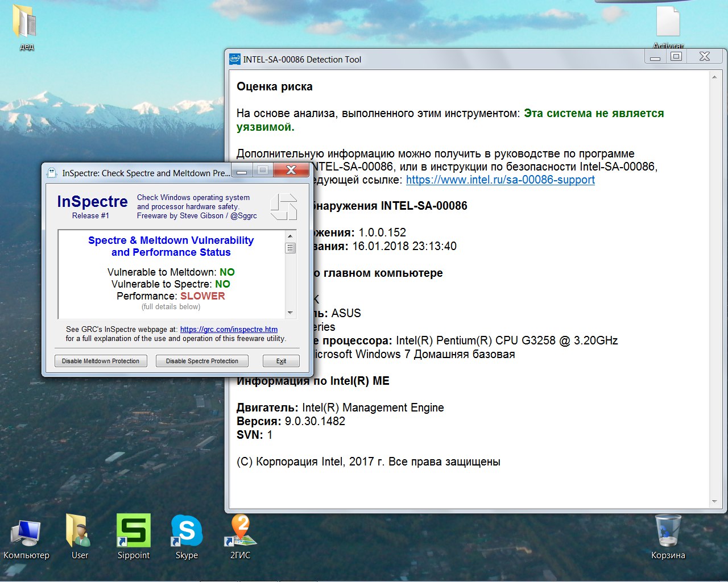Click the Intel Detection Tool title icon

tap(235, 59)
